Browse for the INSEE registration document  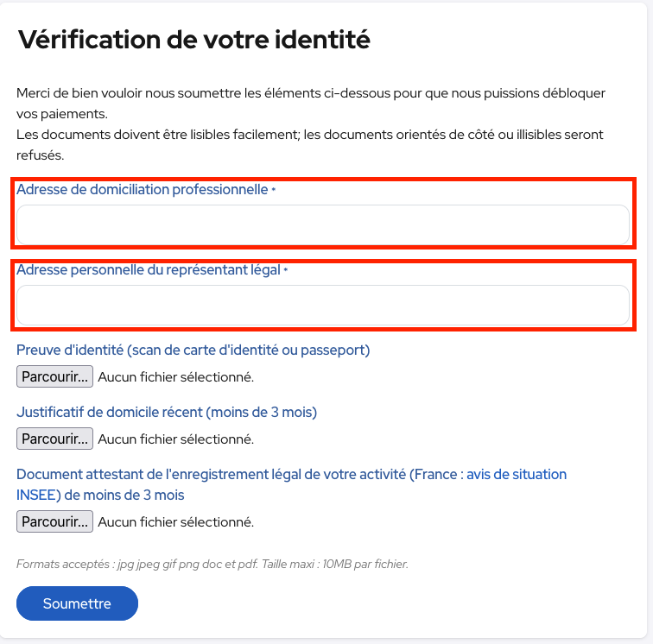pos(54,521)
